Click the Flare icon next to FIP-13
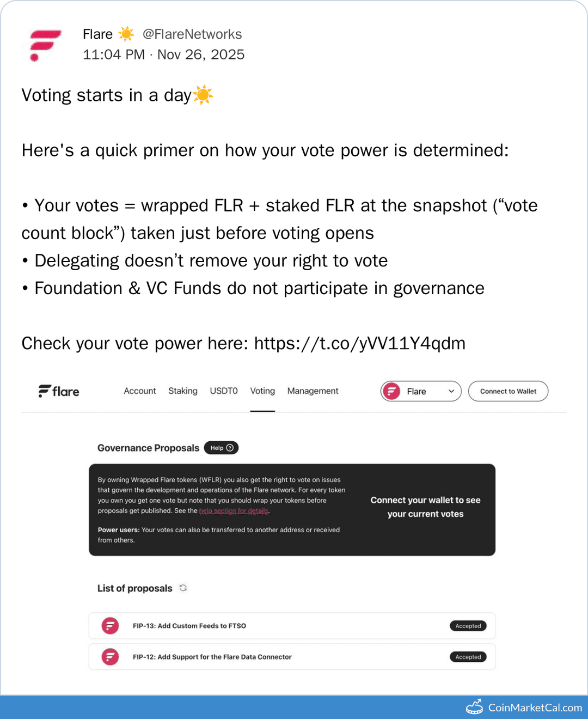The height and width of the screenshot is (719, 588). point(111,626)
